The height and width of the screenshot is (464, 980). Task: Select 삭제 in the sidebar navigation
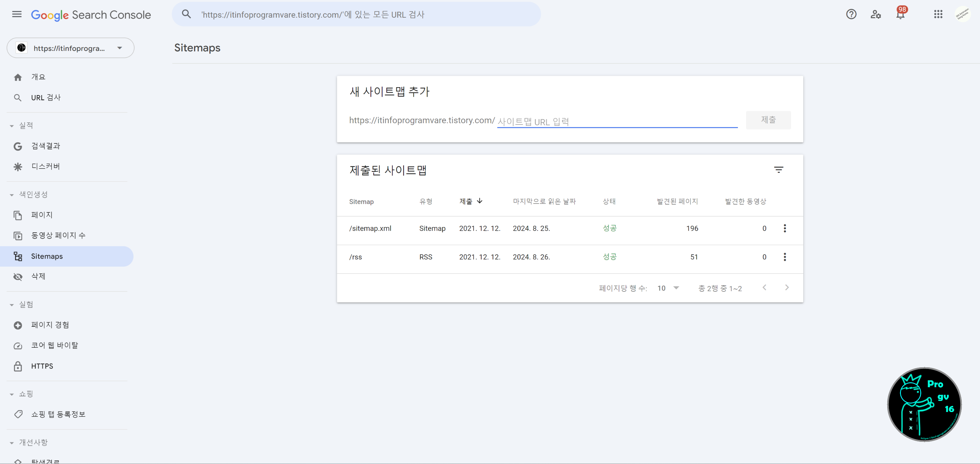pyautogui.click(x=39, y=276)
